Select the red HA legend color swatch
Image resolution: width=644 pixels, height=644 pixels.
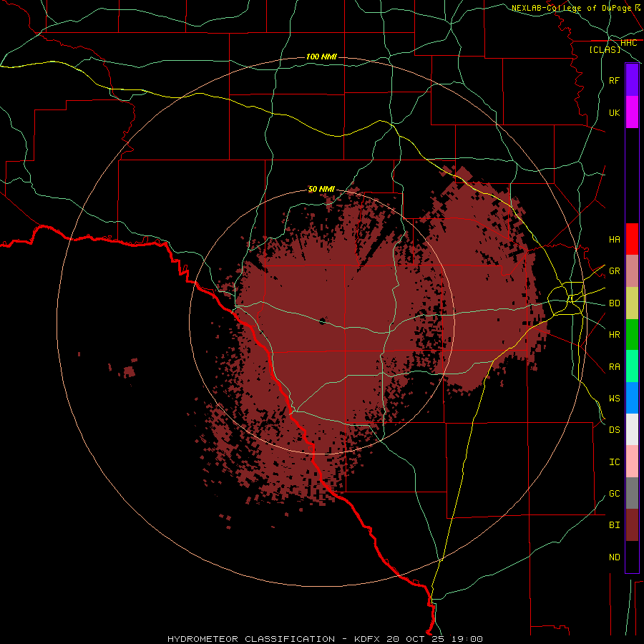[632, 239]
